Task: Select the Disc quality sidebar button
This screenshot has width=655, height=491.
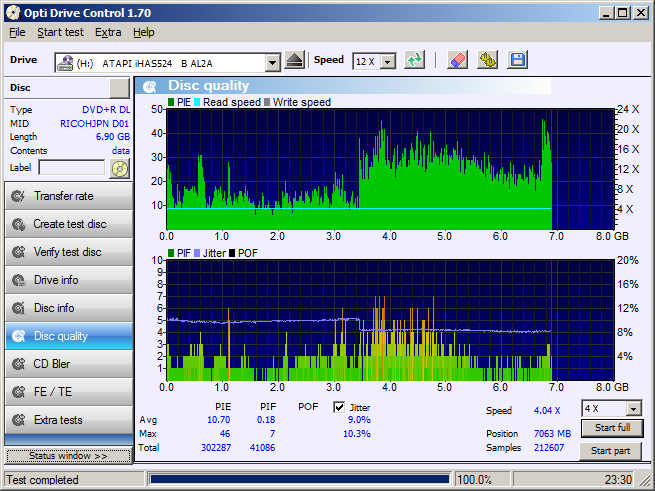Action: click(x=69, y=336)
